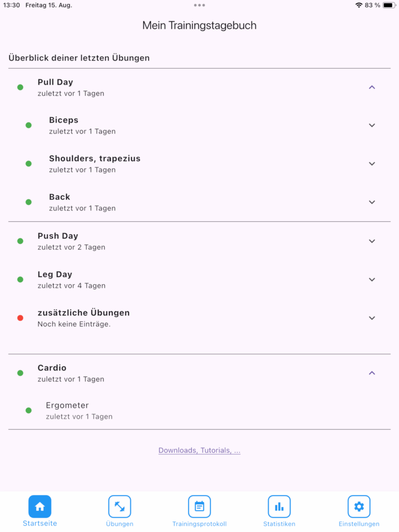Expand the Leg Day section
Image resolution: width=399 pixels, height=532 pixels.
click(371, 280)
